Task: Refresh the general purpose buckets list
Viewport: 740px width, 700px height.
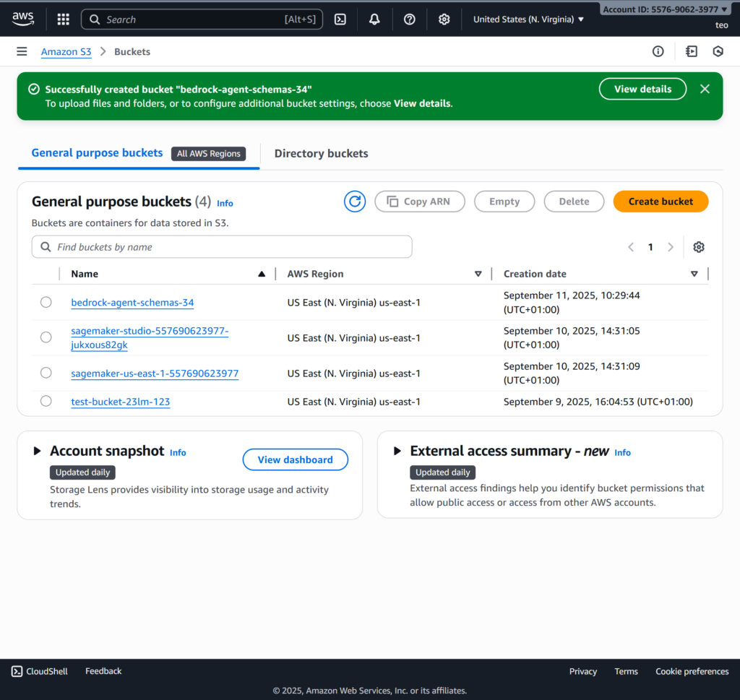Action: tap(355, 202)
